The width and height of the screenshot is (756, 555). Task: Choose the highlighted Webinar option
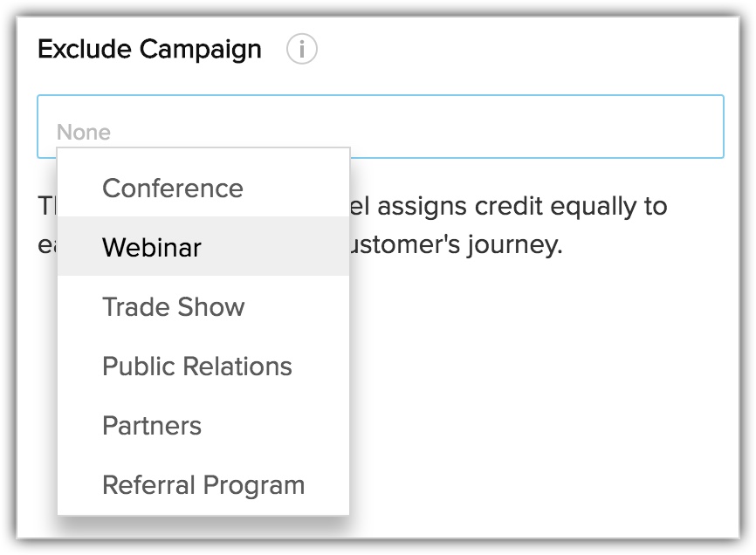pos(152,248)
